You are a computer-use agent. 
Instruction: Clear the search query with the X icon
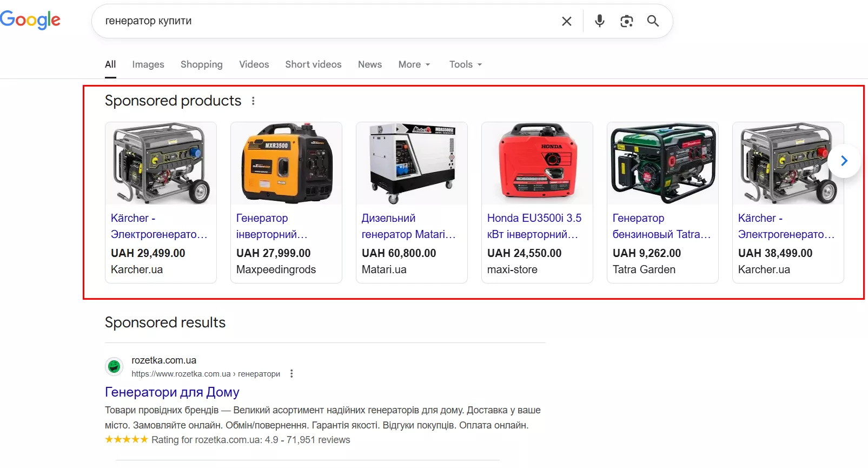567,21
